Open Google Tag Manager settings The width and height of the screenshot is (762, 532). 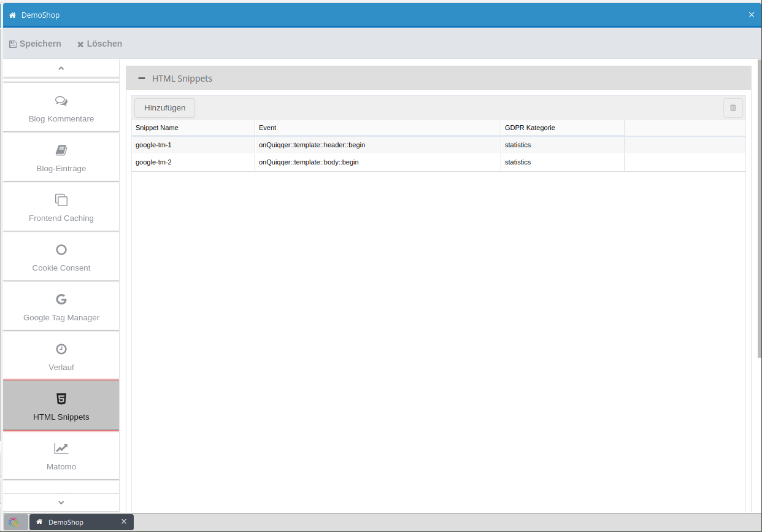point(61,307)
